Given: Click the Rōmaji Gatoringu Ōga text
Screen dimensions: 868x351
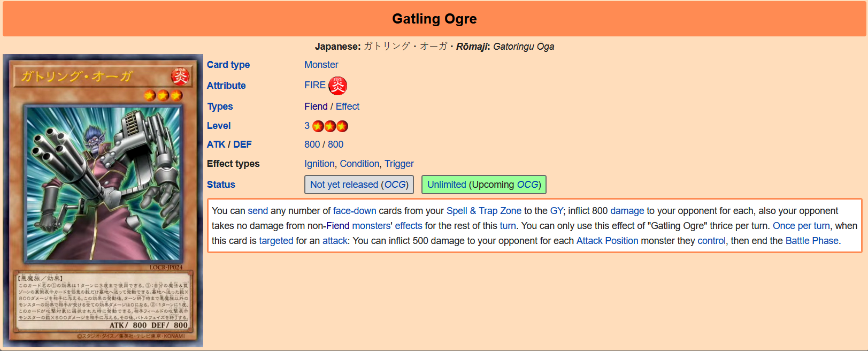Looking at the screenshot, I should (x=524, y=47).
